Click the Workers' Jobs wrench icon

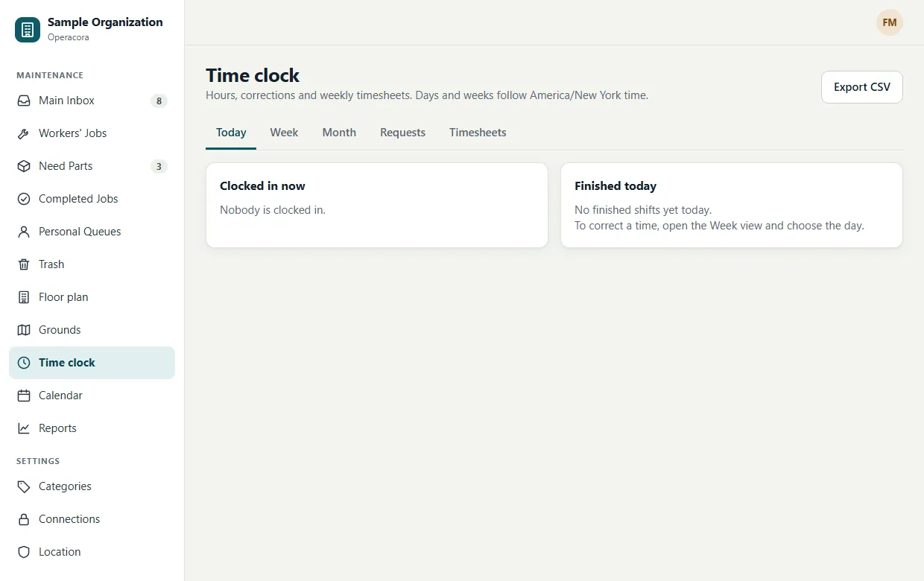pyautogui.click(x=24, y=133)
